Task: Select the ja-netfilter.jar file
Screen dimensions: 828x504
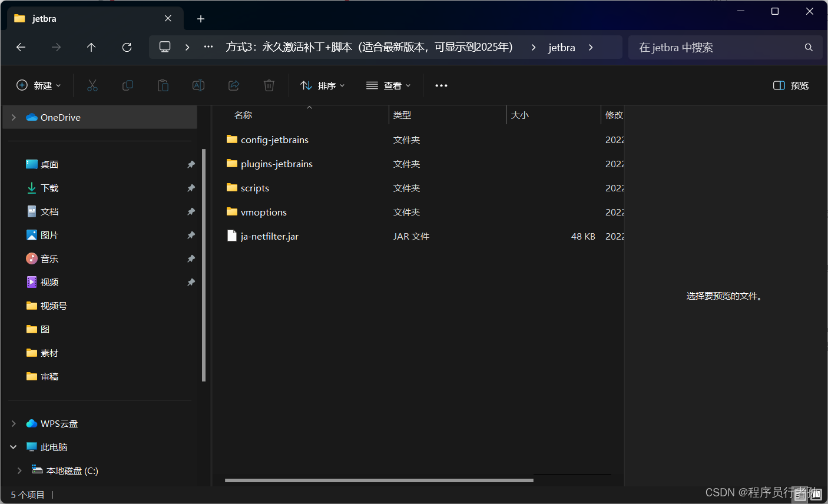Action: [x=270, y=236]
